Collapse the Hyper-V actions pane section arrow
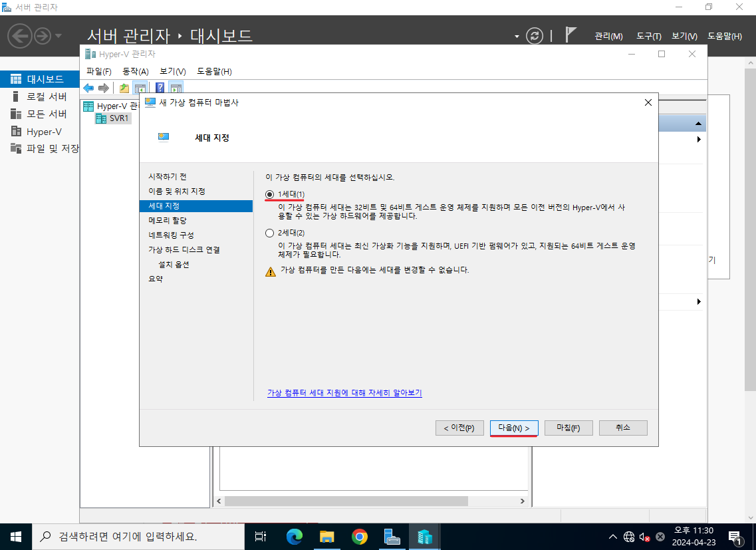The height and width of the screenshot is (550, 756). coord(698,124)
